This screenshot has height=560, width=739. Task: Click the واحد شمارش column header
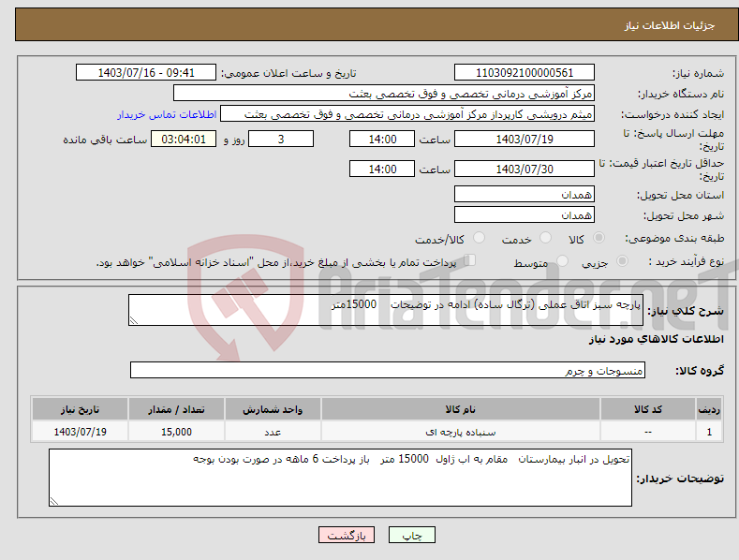[273, 409]
